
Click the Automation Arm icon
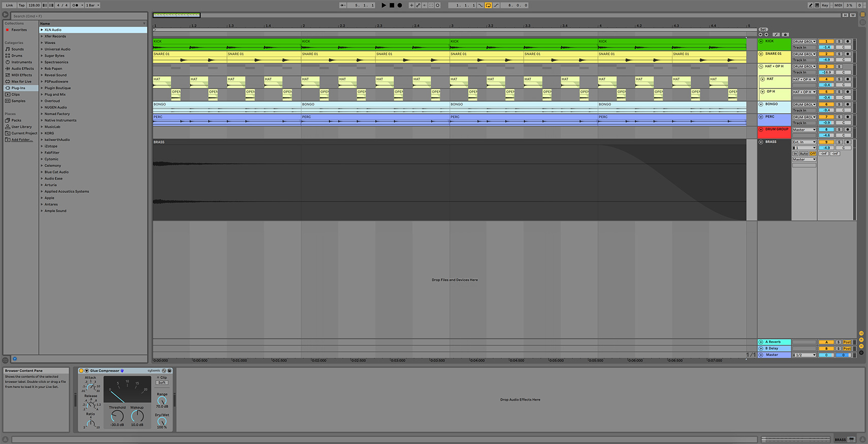[418, 5]
